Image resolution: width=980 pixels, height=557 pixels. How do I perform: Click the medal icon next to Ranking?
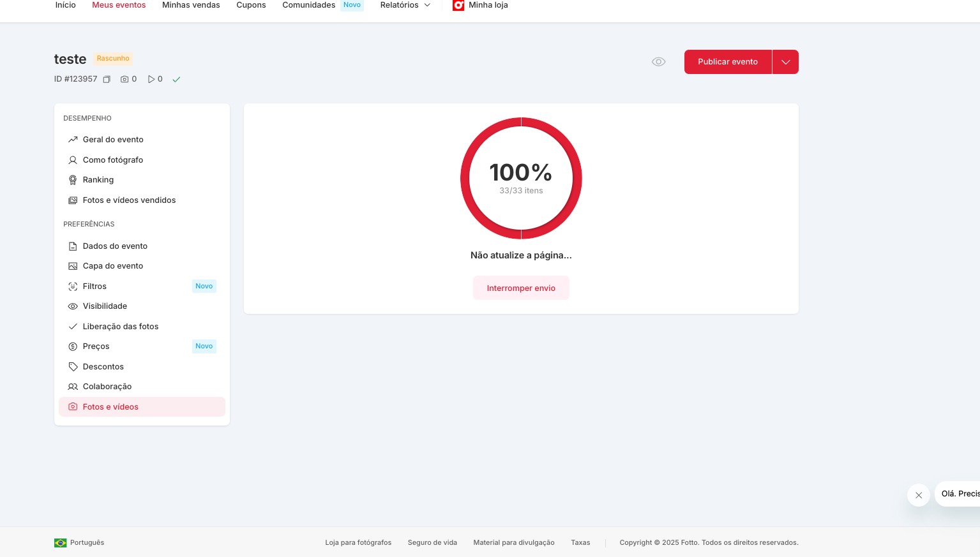[73, 180]
